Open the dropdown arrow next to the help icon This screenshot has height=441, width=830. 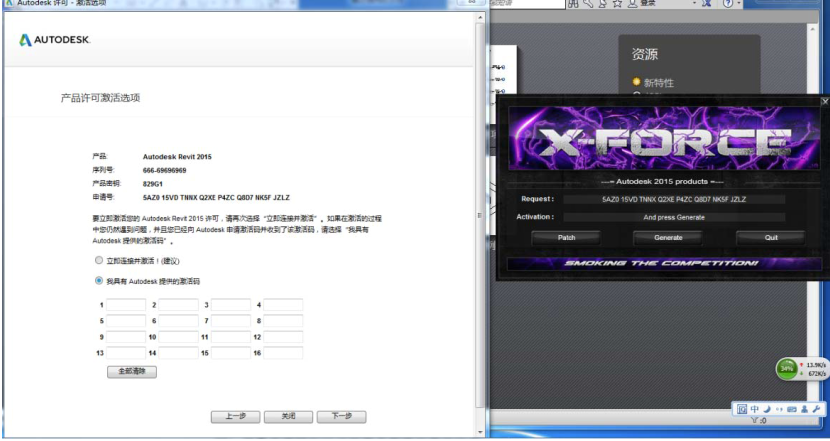coord(738,4)
